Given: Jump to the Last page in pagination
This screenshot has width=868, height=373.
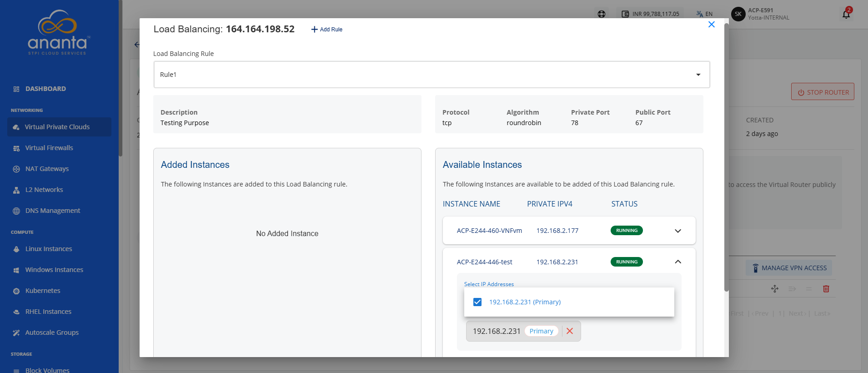Looking at the screenshot, I should 822,313.
